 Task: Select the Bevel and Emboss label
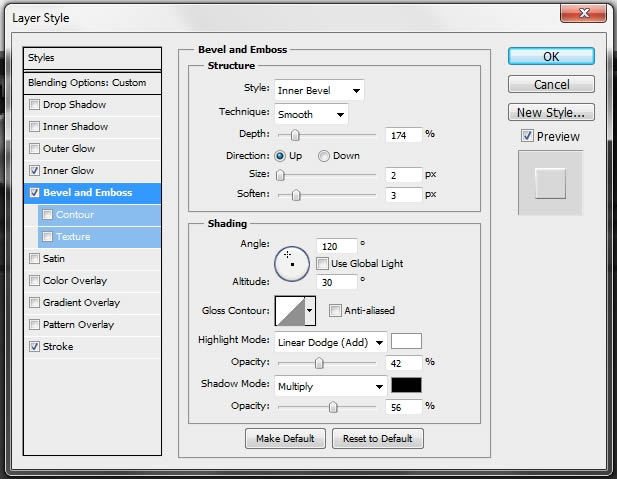pyautogui.click(x=88, y=193)
